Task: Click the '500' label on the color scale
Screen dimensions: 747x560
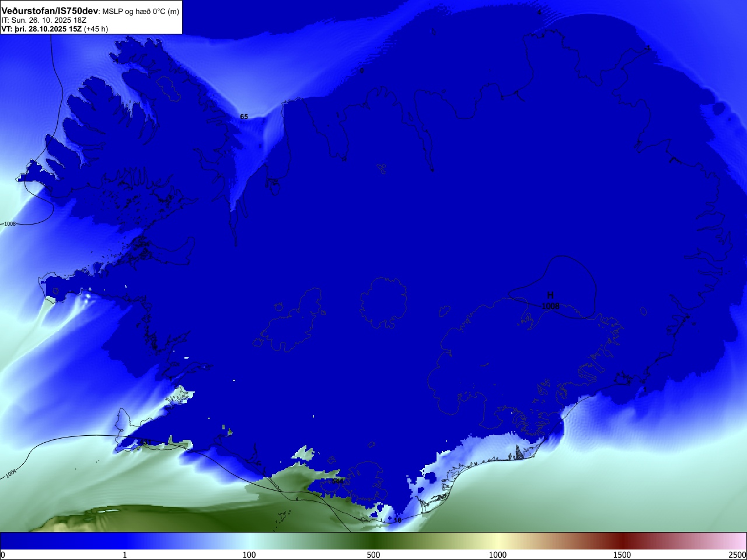Action: pyautogui.click(x=373, y=555)
